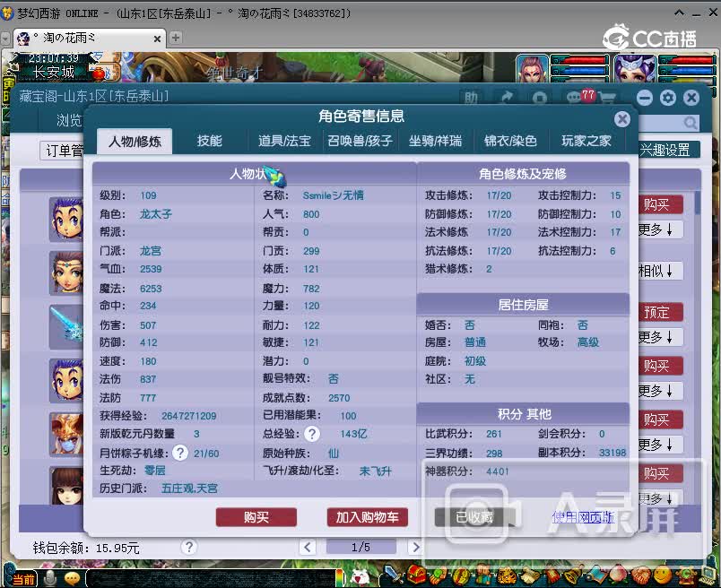The height and width of the screenshot is (588, 721).
Task: Open the 助 helper icon in Treasure Pavilion header
Action: 471,98
